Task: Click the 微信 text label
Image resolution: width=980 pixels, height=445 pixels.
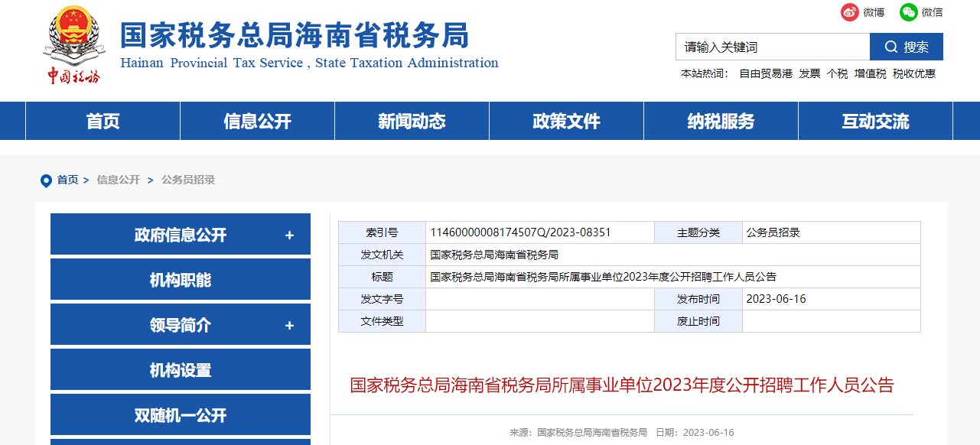Action: [x=932, y=12]
